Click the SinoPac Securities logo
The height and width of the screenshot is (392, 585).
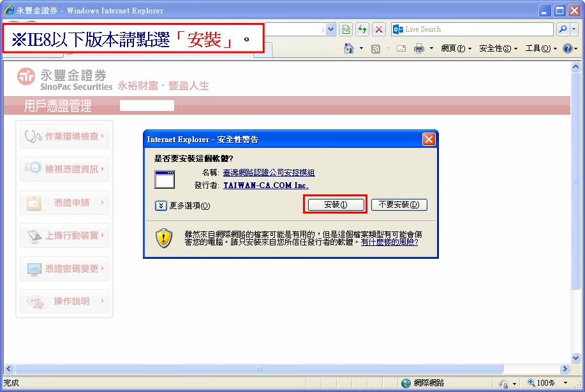[x=64, y=80]
